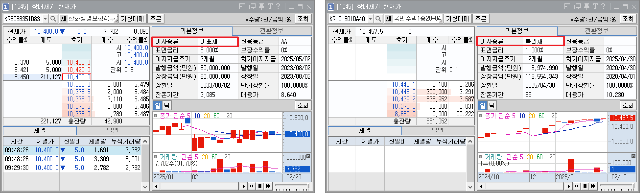This screenshot has height=193, width=644.
Task: Click the 가상매매 button in the left window
Action: coord(132,19)
